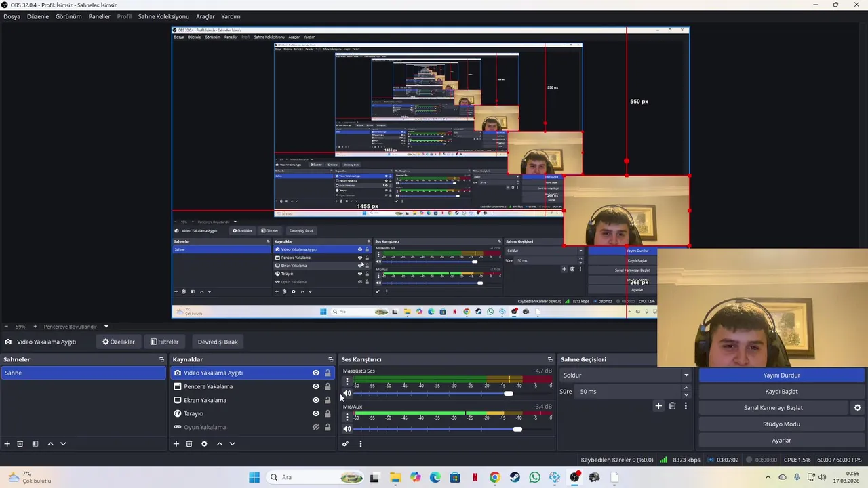Move source down arrow in Kaynaklar panel

pos(232,443)
